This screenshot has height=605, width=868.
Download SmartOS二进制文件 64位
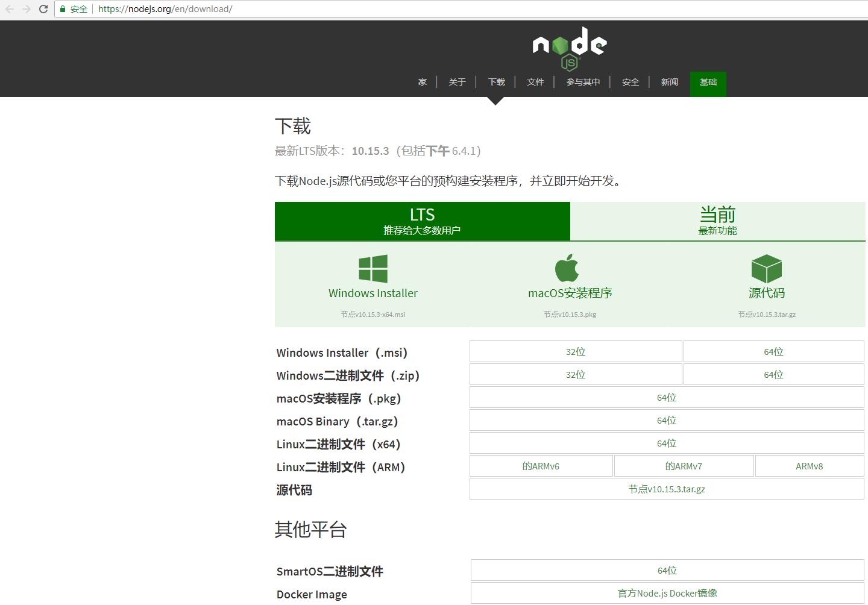pos(667,571)
